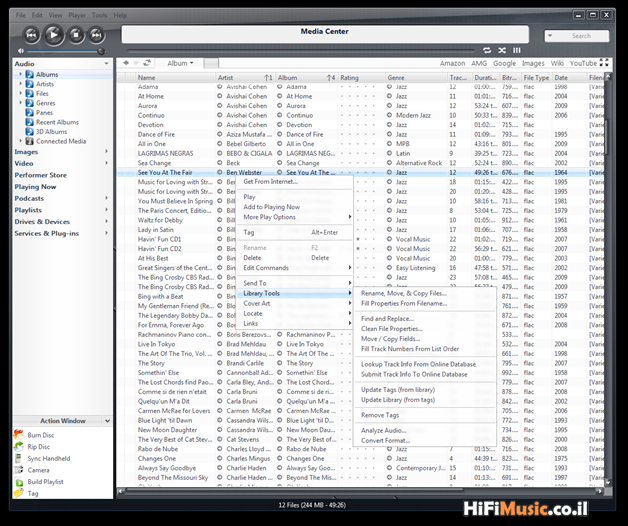This screenshot has width=628, height=526.
Task: Open the Wiki link
Action: [557, 63]
